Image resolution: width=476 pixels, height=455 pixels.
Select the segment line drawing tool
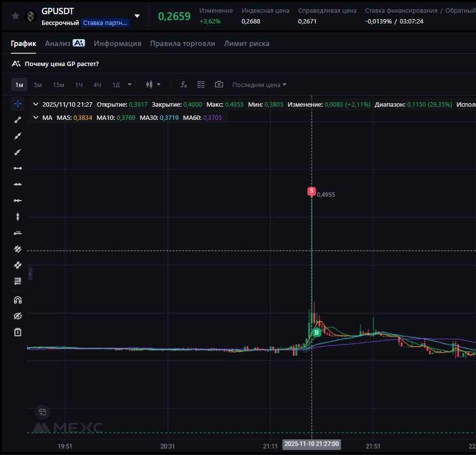click(x=18, y=120)
